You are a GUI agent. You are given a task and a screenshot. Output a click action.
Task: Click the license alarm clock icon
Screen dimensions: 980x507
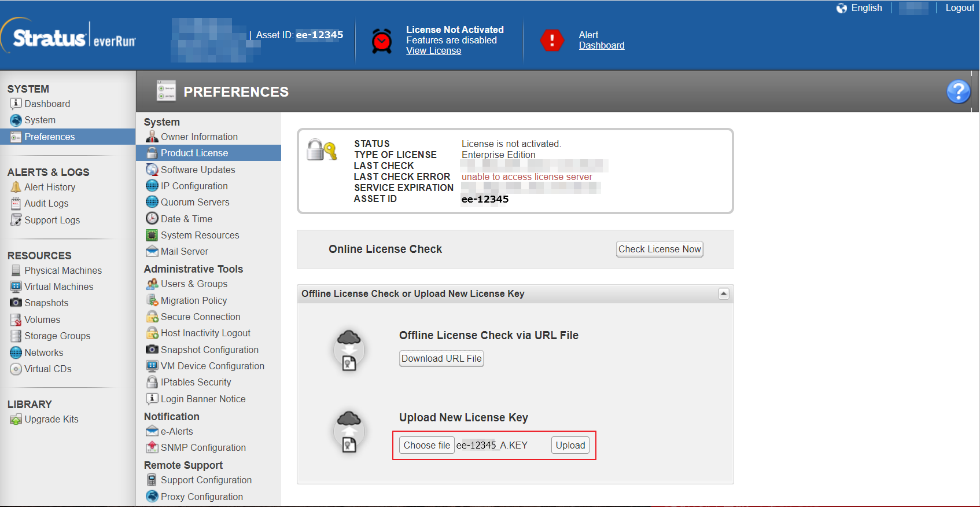[x=382, y=41]
